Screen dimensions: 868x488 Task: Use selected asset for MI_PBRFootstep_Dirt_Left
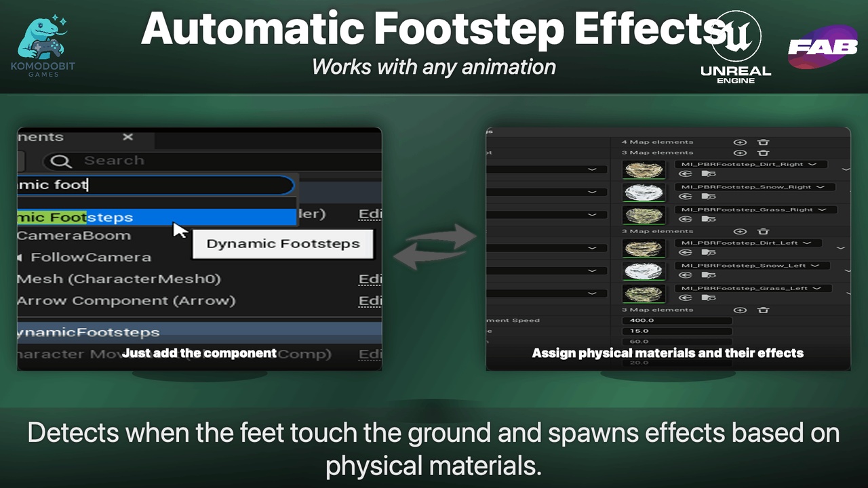tap(685, 252)
